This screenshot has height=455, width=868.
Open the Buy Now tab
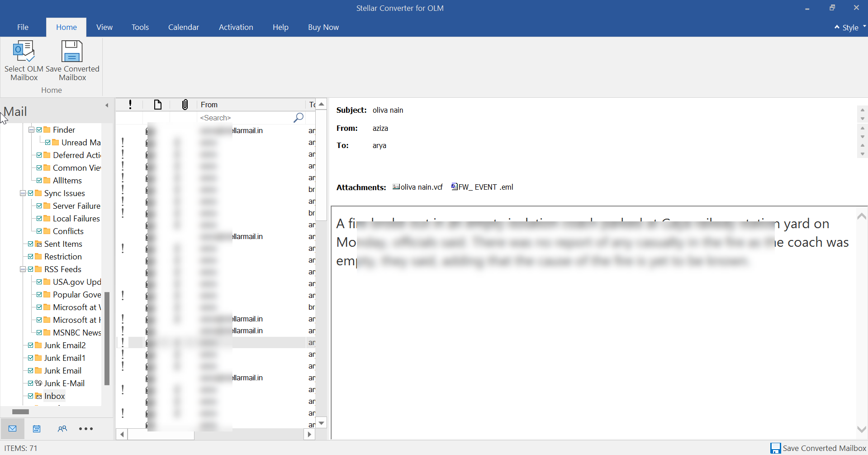pyautogui.click(x=323, y=27)
